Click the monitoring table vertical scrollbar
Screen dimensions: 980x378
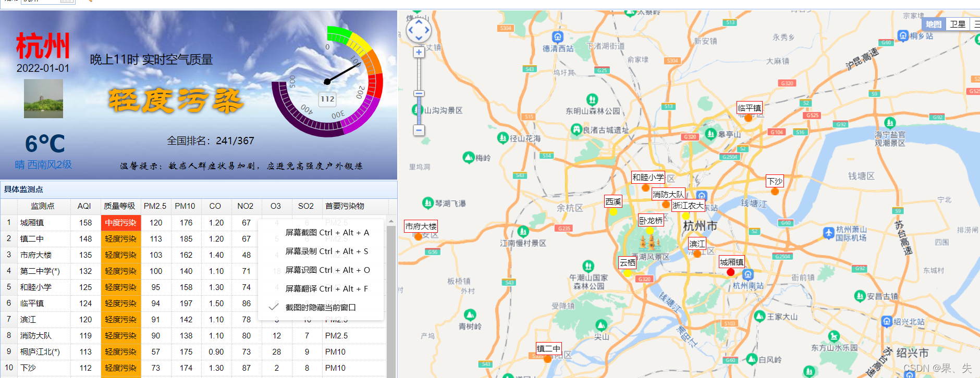(391, 302)
